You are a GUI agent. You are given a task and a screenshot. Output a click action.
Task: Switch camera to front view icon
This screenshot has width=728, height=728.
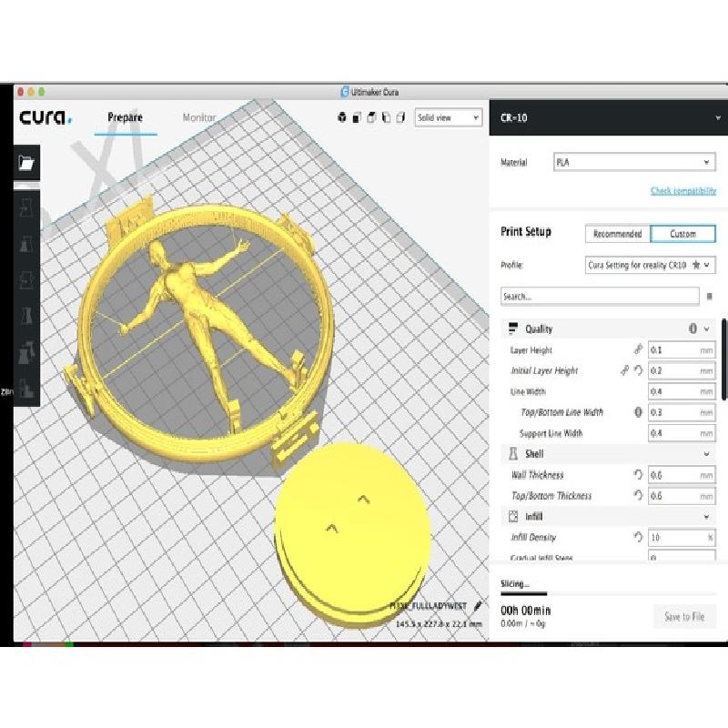(357, 117)
